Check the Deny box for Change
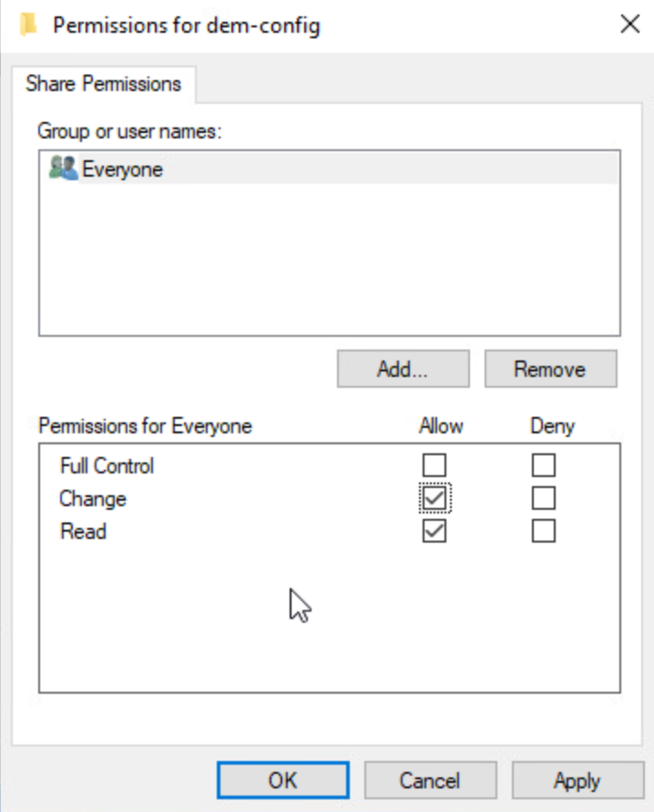654x812 pixels. [543, 499]
